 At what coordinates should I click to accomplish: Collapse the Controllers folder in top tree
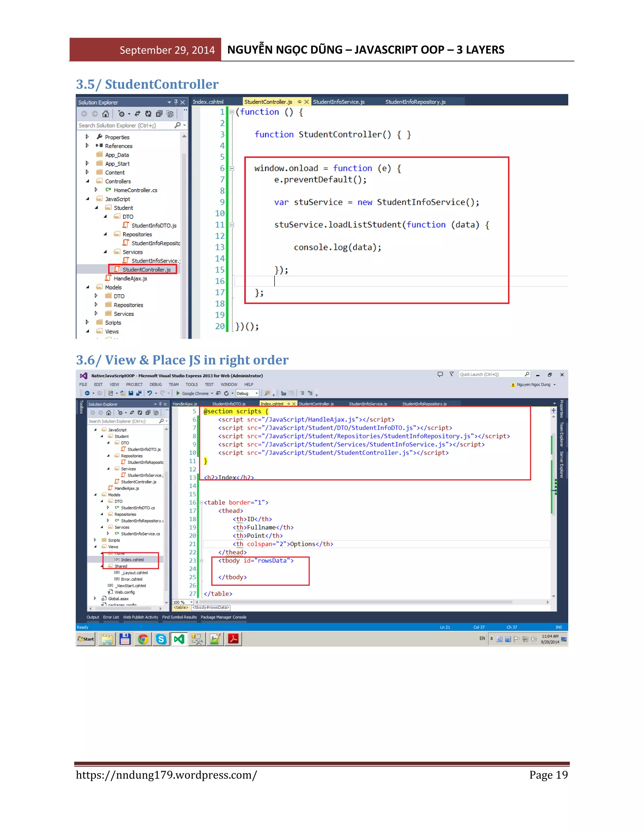pos(87,181)
